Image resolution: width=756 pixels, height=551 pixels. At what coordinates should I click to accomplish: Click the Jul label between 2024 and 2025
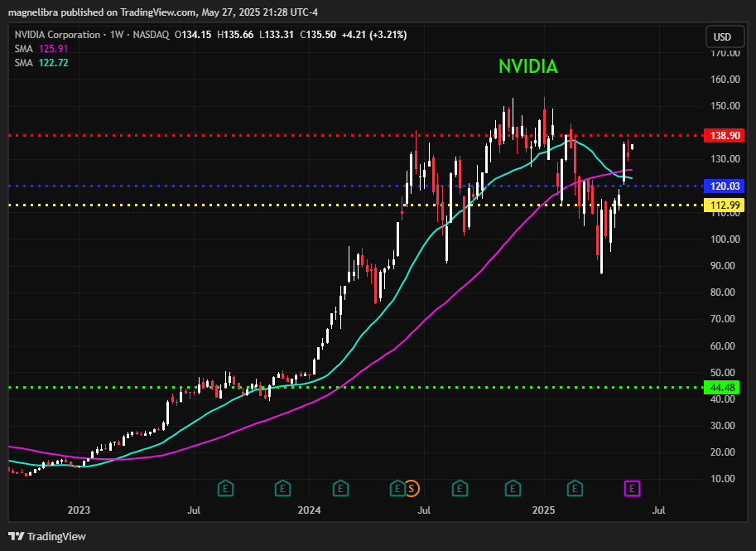pyautogui.click(x=424, y=510)
